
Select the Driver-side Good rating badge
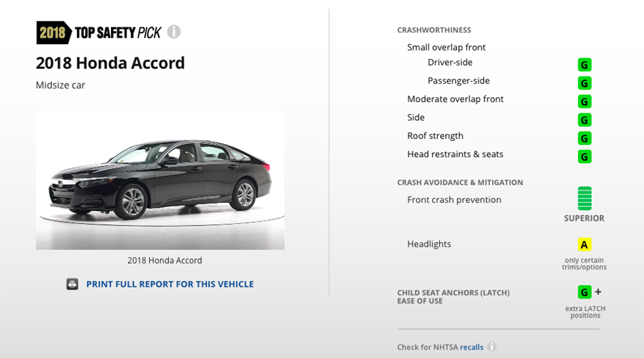pos(584,64)
